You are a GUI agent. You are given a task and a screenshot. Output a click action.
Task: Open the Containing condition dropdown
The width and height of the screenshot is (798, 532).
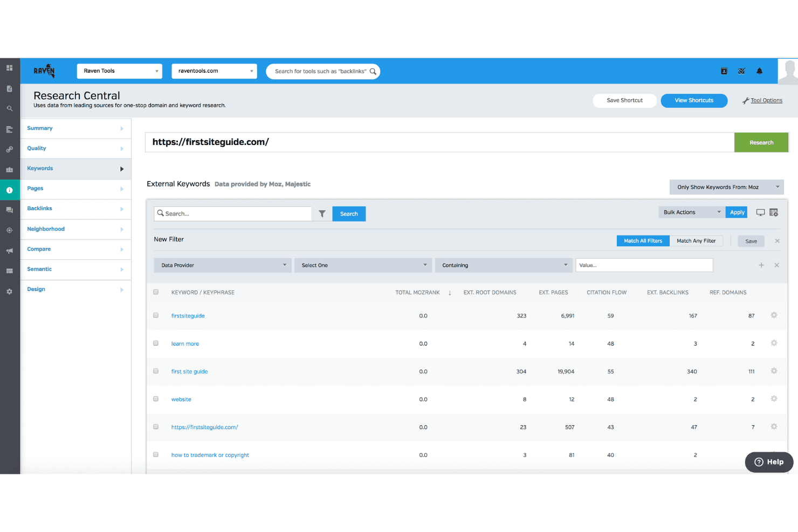504,265
